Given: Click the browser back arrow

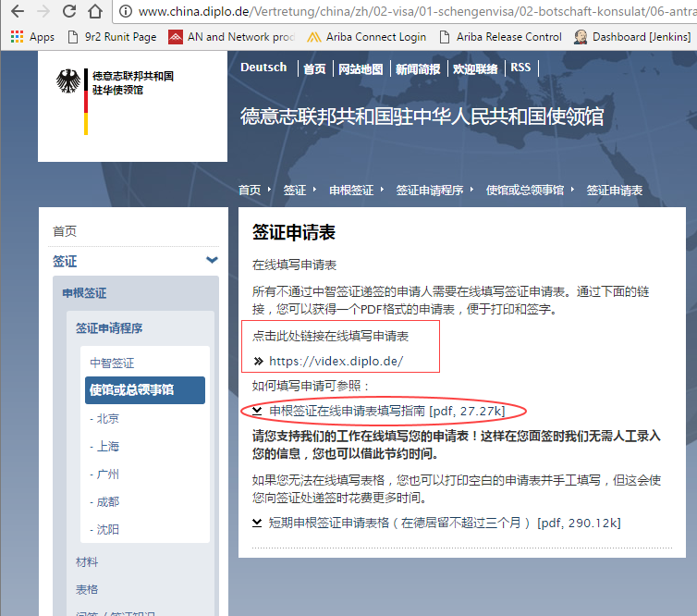Looking at the screenshot, I should click(x=16, y=13).
